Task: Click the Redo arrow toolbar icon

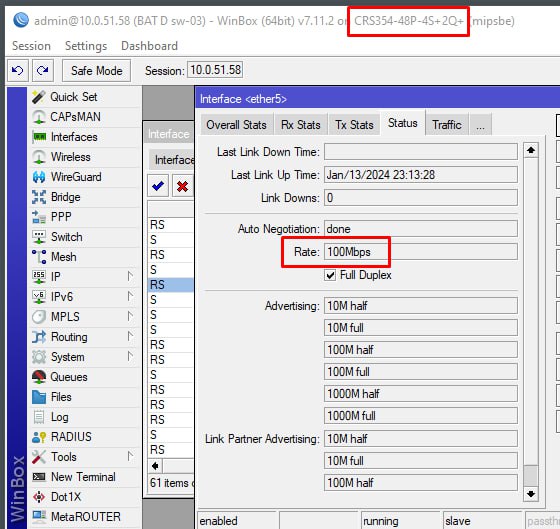Action: tap(43, 70)
